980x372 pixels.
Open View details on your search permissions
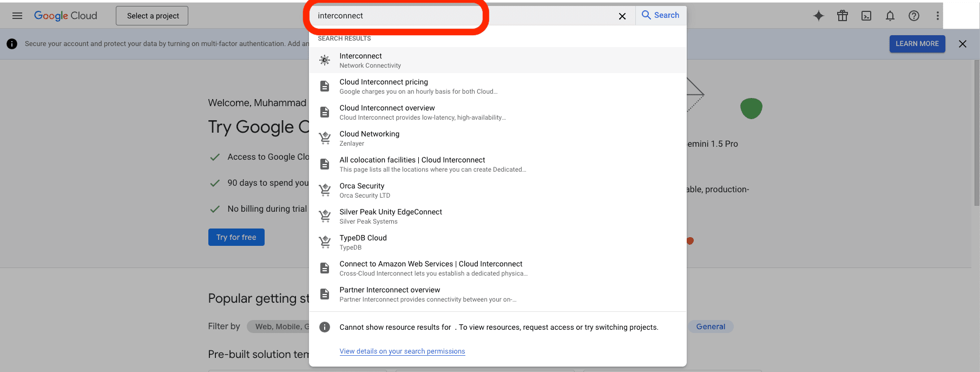pyautogui.click(x=402, y=351)
